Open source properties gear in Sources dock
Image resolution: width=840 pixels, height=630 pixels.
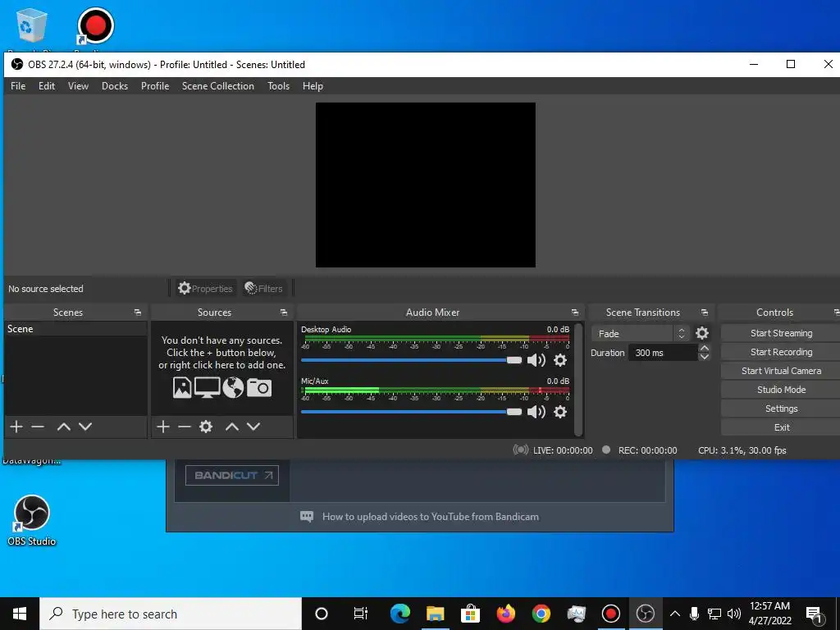pos(206,427)
